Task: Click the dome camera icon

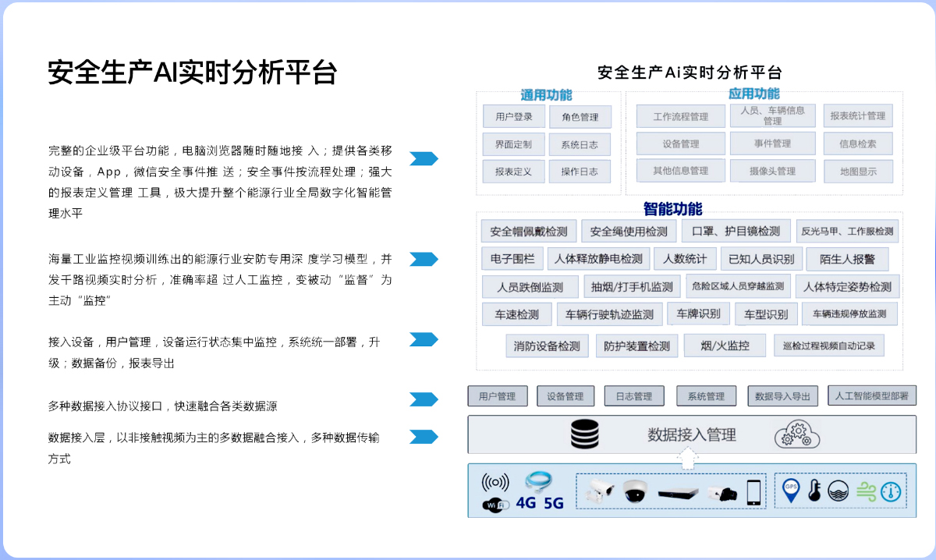Action: pyautogui.click(x=633, y=491)
